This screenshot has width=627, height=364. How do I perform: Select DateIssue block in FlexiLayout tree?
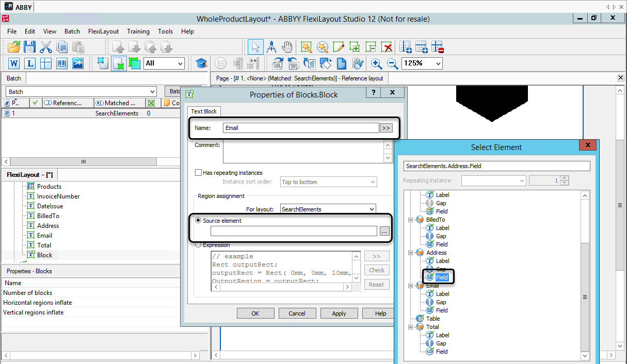tap(50, 206)
